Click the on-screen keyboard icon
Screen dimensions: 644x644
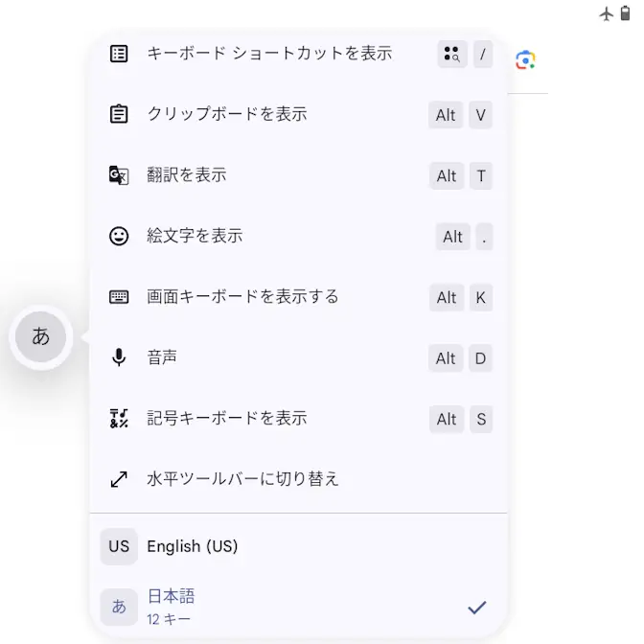[x=119, y=297]
